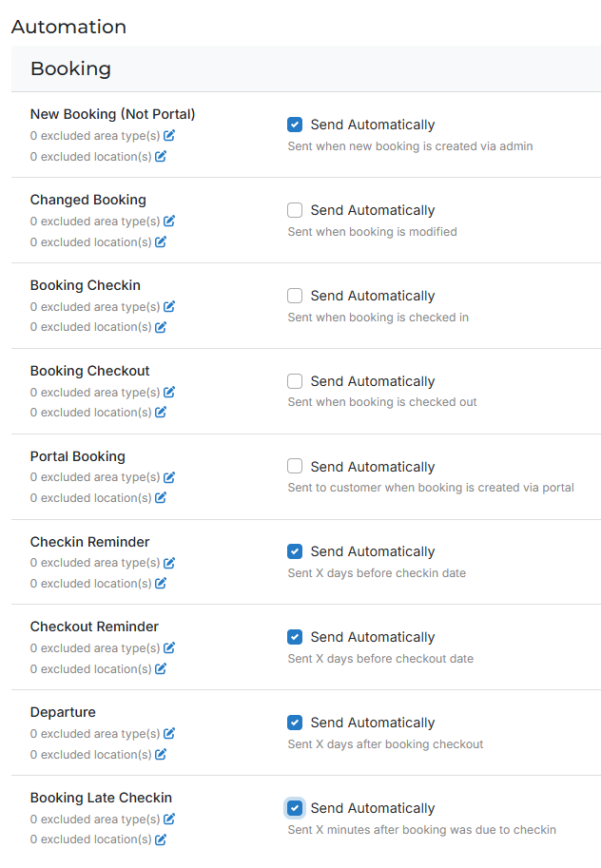
Task: Disable Send Automatically for New Booking
Action: (x=295, y=125)
